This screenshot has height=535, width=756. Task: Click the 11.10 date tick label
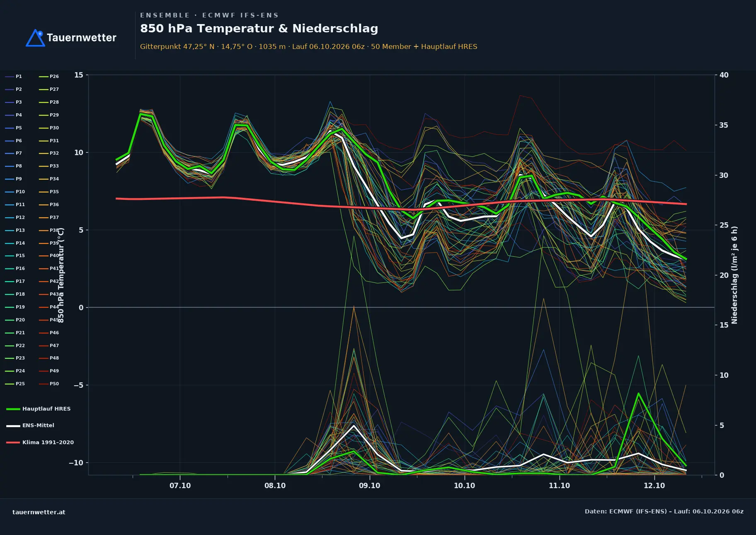point(560,486)
